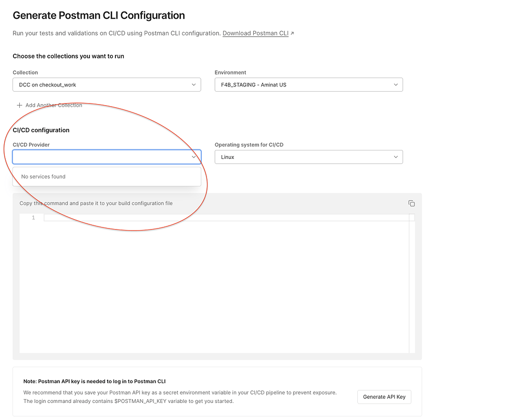Click the chevron inside the CI/CD Provider box

point(194,157)
